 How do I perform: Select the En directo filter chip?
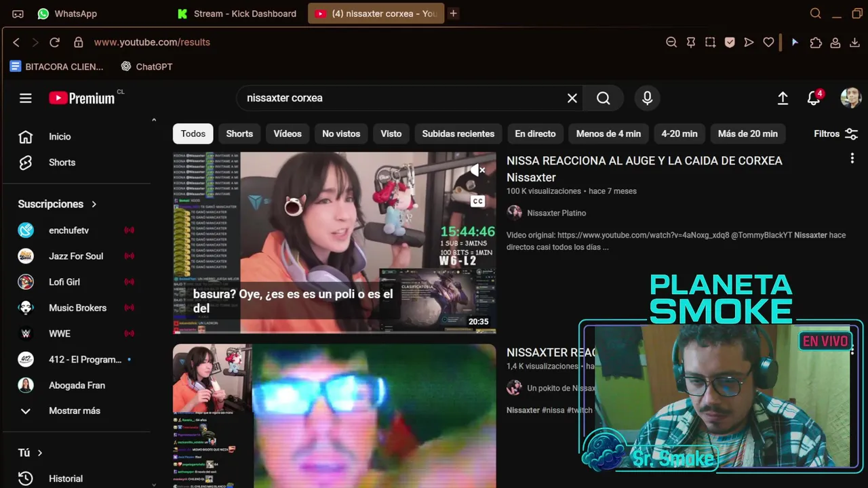535,134
